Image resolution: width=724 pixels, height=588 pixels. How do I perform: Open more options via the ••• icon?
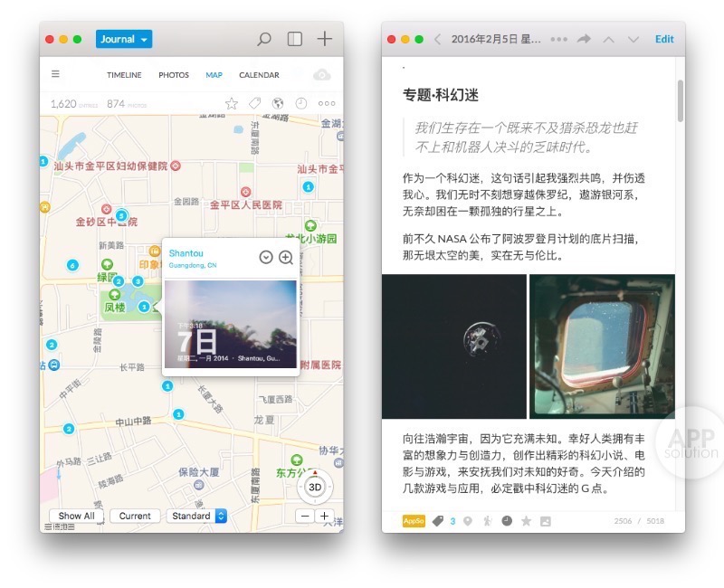[x=325, y=103]
